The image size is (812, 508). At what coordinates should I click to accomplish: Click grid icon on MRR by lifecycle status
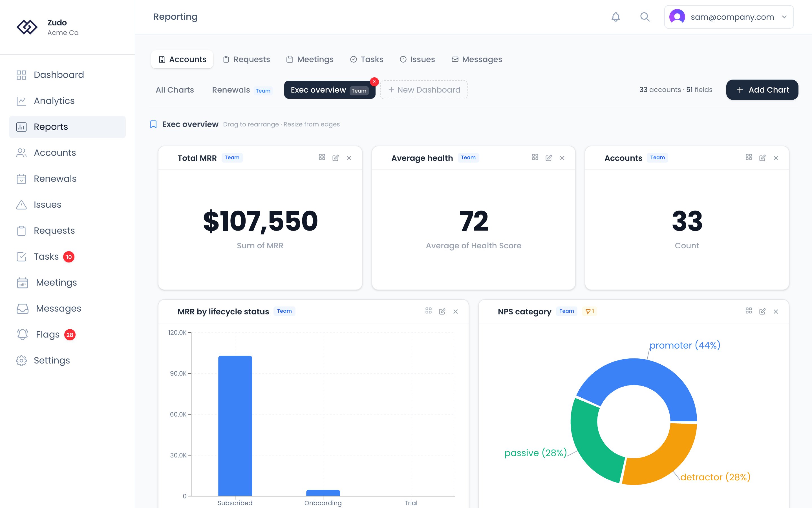pos(429,311)
